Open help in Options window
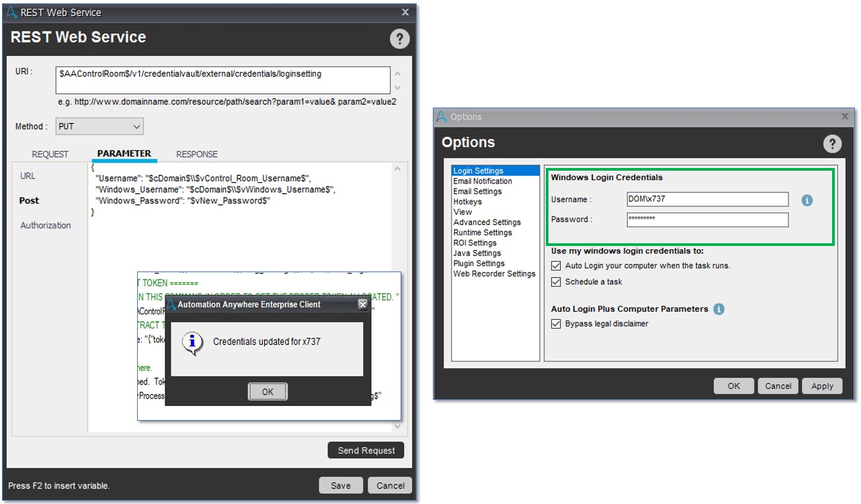Image resolution: width=861 pixels, height=504 pixels. point(832,143)
